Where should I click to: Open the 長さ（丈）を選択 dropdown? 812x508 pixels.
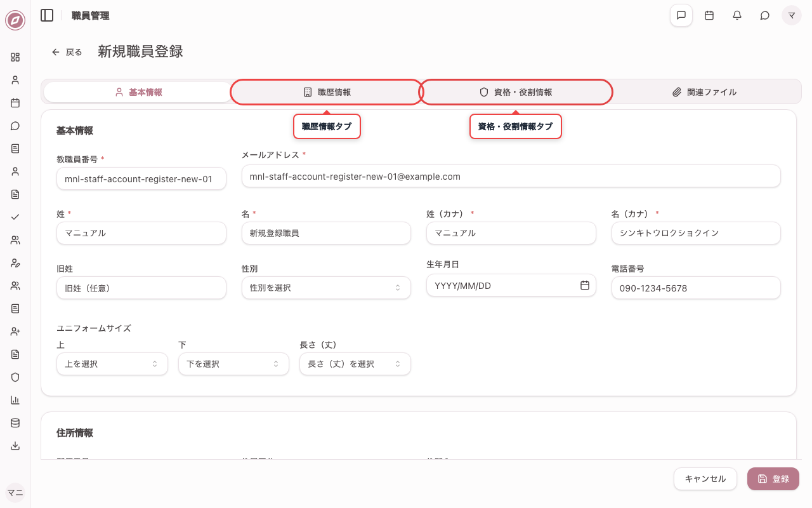click(x=355, y=364)
